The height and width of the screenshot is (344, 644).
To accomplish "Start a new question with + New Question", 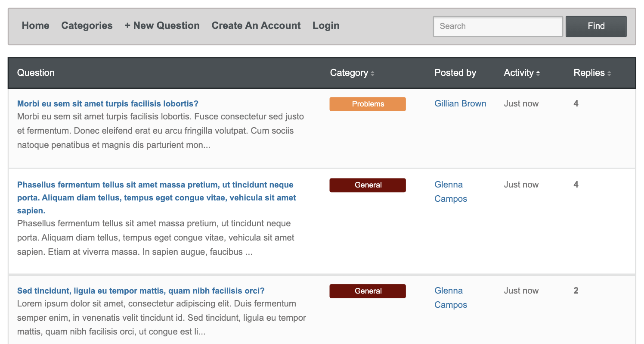I will pyautogui.click(x=162, y=26).
